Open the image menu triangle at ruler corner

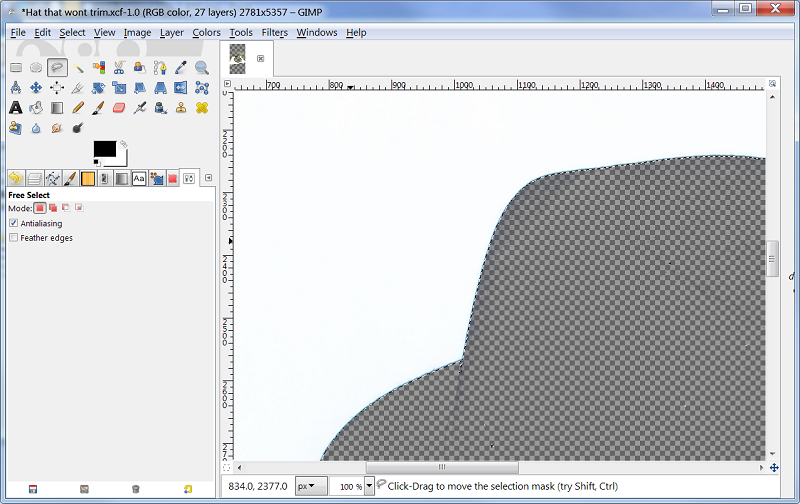pyautogui.click(x=228, y=84)
